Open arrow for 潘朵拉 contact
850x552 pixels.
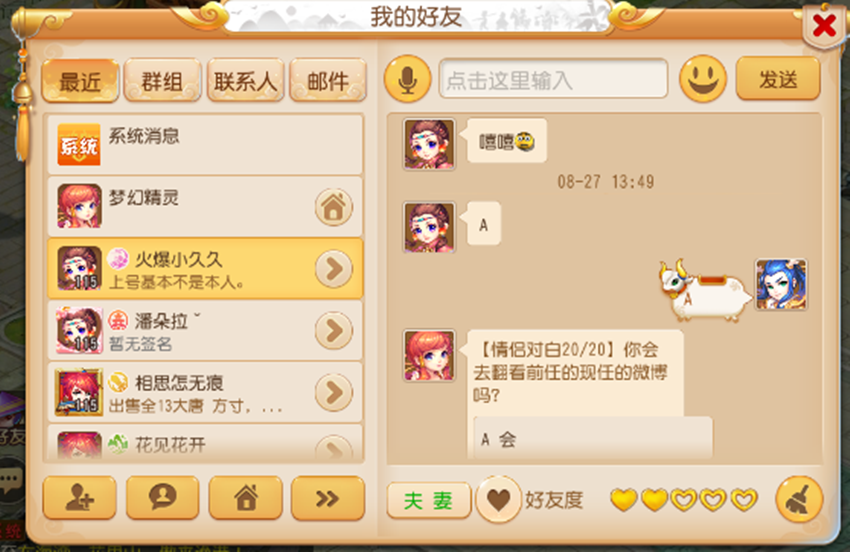[334, 331]
